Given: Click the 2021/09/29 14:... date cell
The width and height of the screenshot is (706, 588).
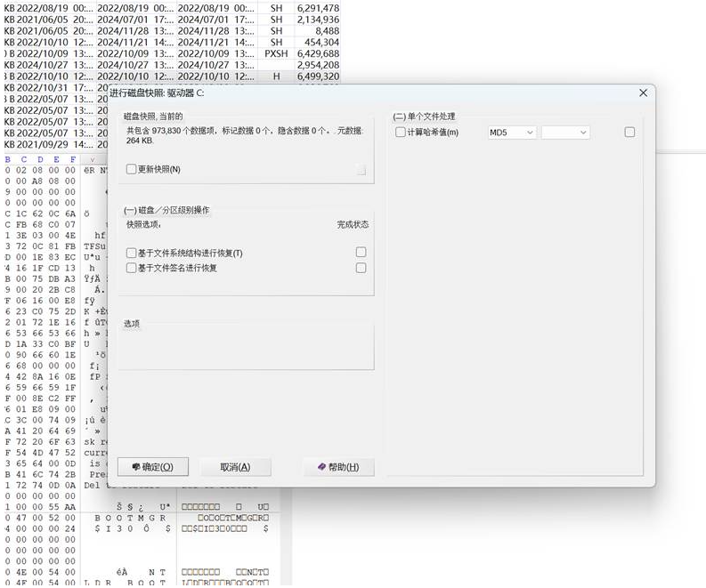Looking at the screenshot, I should 55,144.
